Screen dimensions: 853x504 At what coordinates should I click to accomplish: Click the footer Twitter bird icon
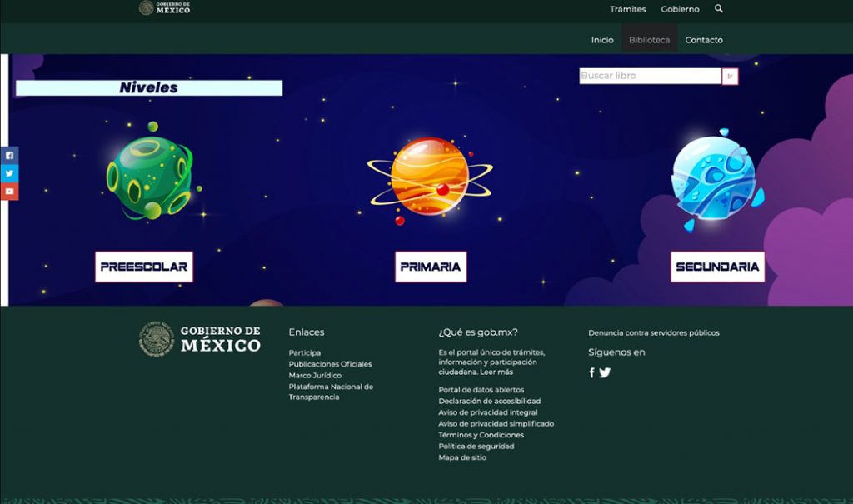605,373
